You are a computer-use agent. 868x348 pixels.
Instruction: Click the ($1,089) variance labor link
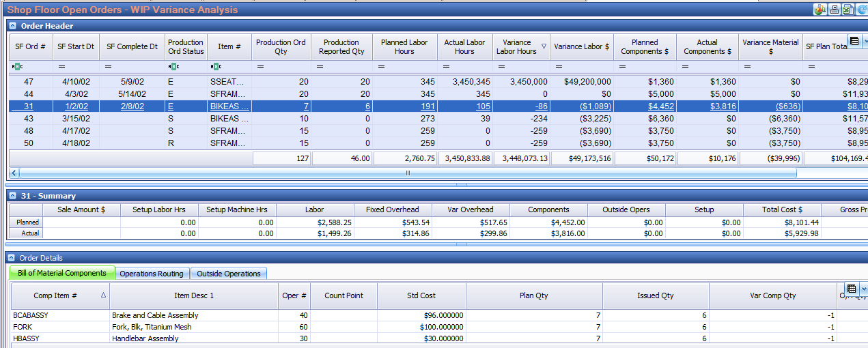click(595, 106)
